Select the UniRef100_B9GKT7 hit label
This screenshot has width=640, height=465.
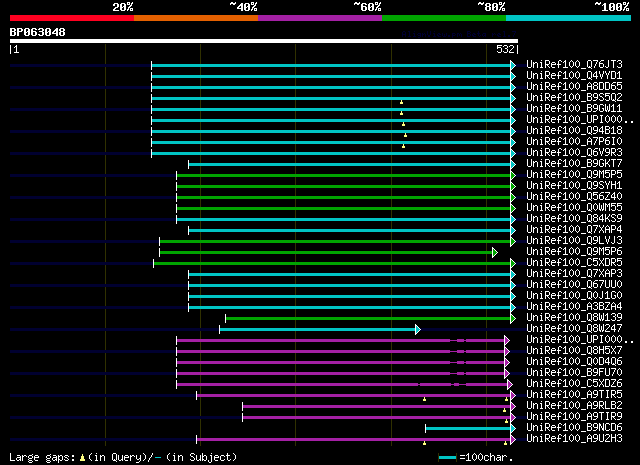(x=574, y=163)
